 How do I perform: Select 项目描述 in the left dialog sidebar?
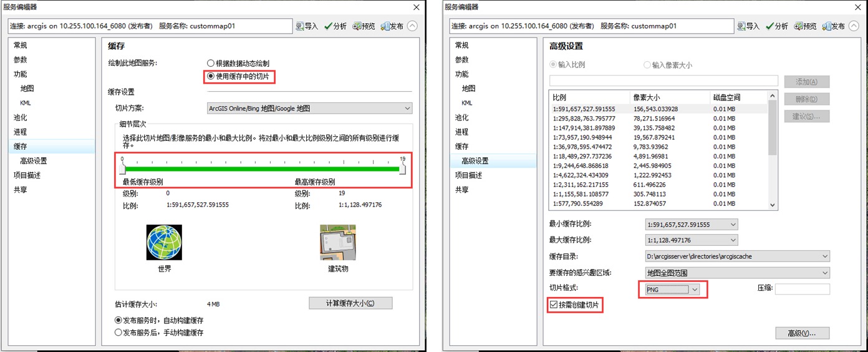pos(27,175)
